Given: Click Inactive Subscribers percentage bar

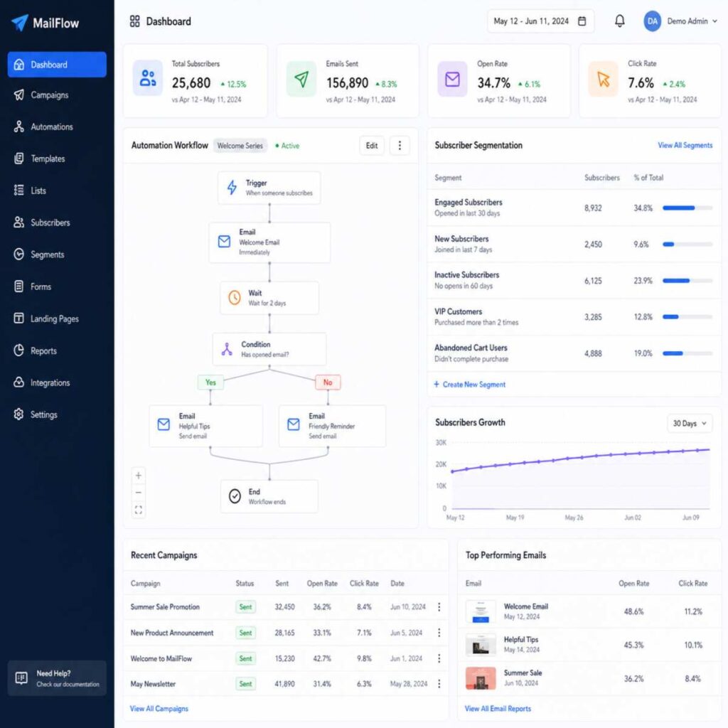Looking at the screenshot, I should (x=687, y=281).
